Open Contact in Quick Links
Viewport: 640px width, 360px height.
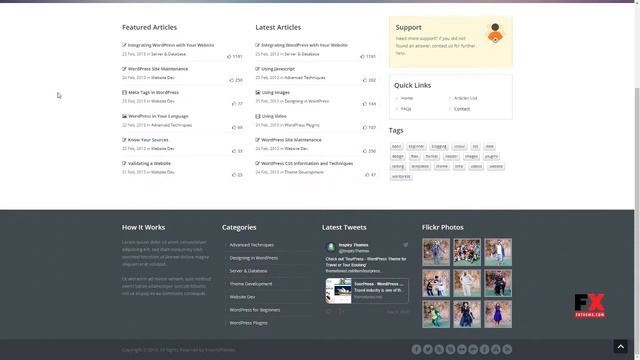tap(462, 109)
